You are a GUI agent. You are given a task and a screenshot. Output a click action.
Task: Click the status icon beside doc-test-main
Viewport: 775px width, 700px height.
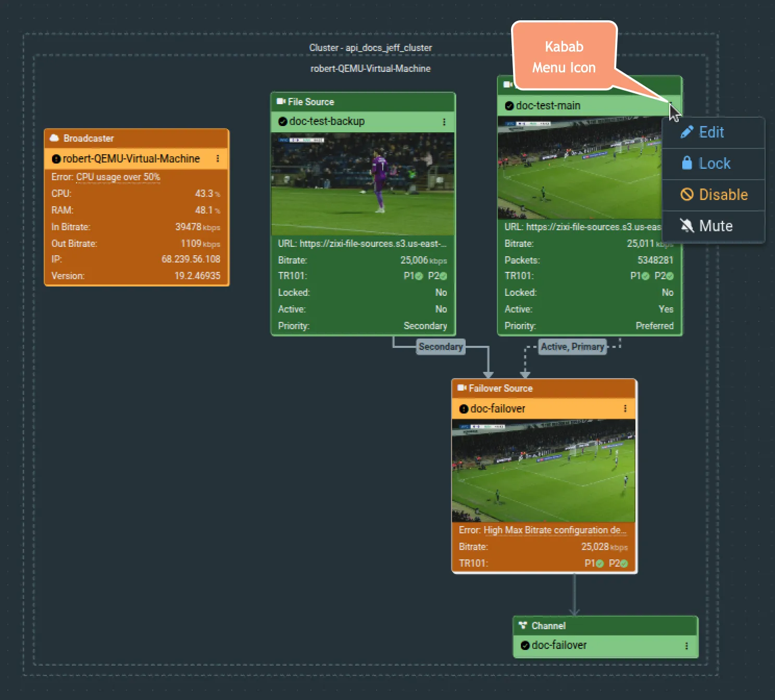[x=509, y=106]
